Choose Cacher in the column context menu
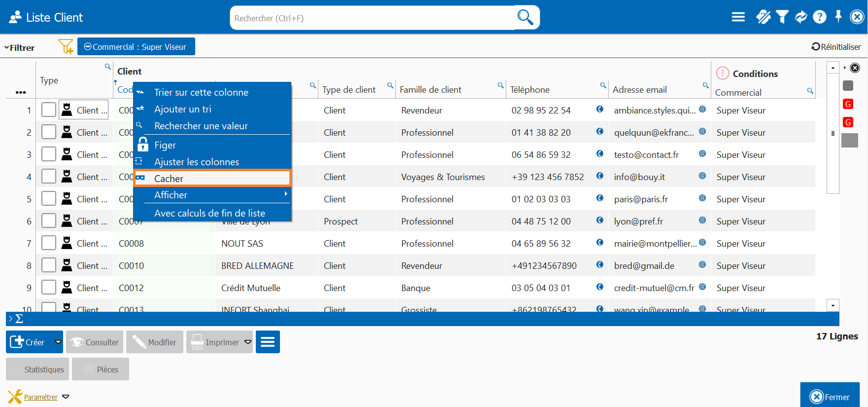 tap(212, 178)
